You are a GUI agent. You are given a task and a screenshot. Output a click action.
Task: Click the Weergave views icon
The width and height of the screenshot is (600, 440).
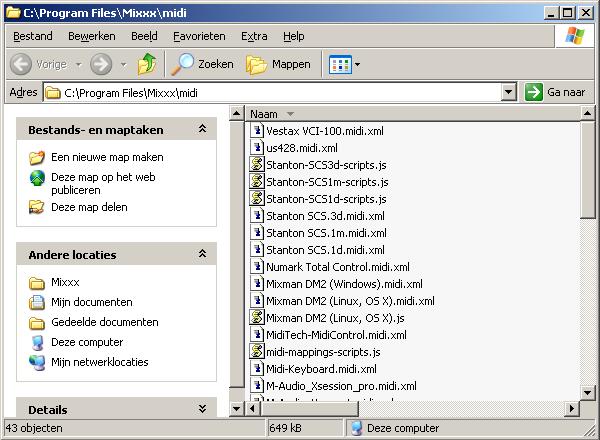click(x=340, y=64)
